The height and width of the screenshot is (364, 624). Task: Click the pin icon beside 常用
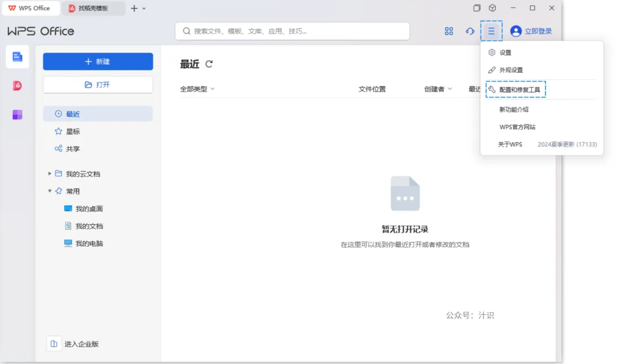58,191
